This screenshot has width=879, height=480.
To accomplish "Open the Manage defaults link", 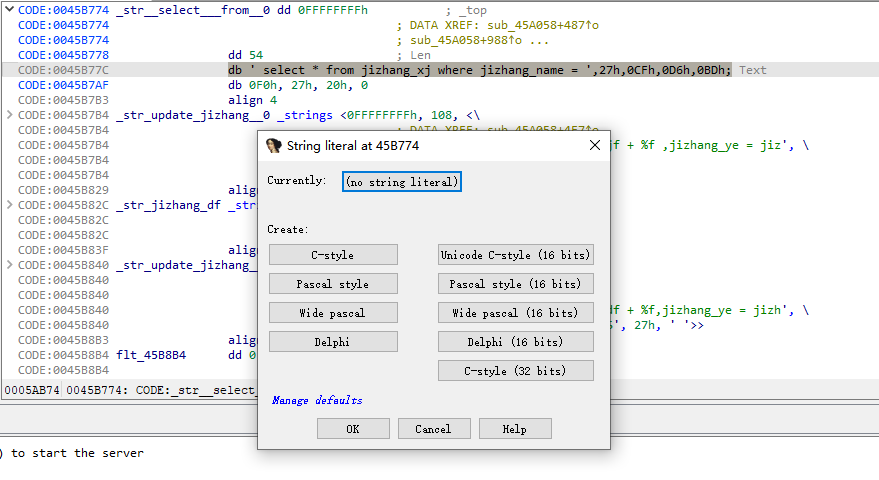I will pos(317,401).
